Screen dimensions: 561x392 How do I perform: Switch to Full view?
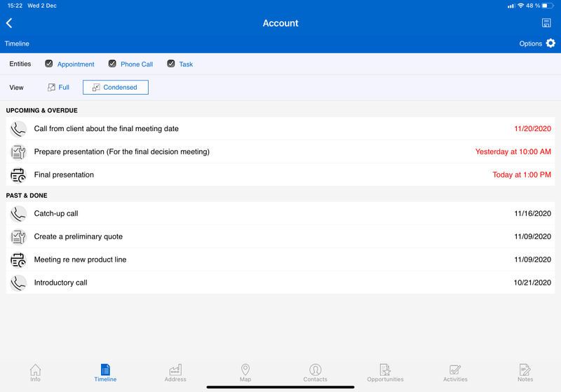click(x=58, y=88)
